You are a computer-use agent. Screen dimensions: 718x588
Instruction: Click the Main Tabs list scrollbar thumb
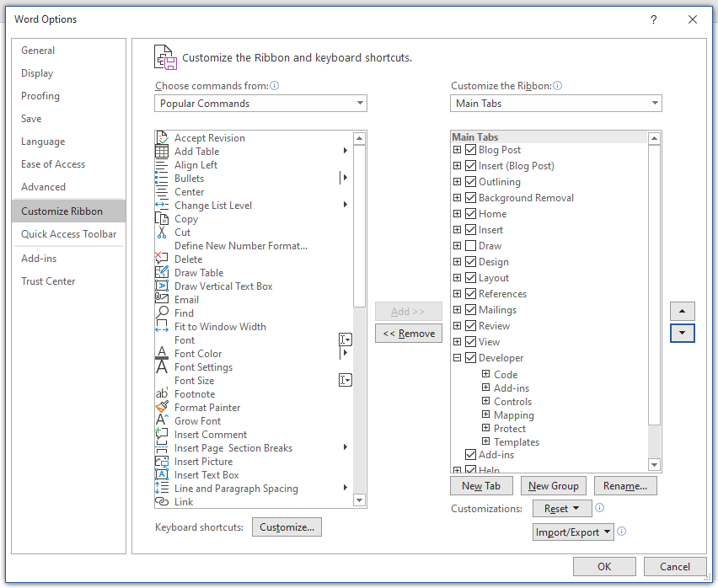pyautogui.click(x=654, y=285)
